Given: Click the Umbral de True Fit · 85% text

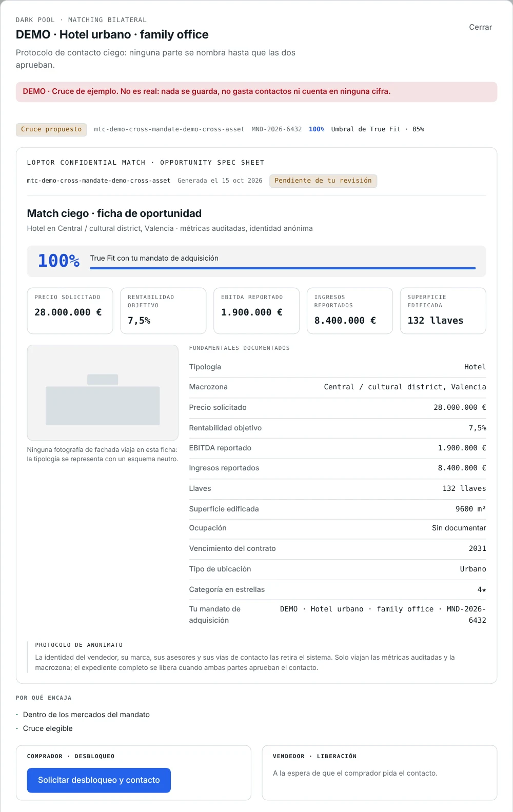Looking at the screenshot, I should click(378, 129).
